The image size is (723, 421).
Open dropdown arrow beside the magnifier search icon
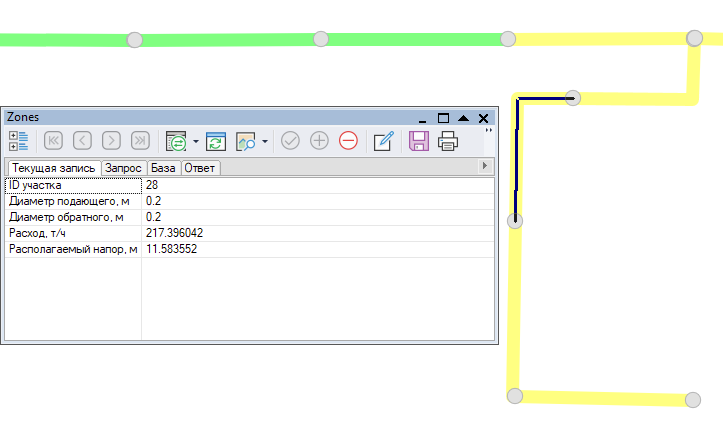pos(265,142)
